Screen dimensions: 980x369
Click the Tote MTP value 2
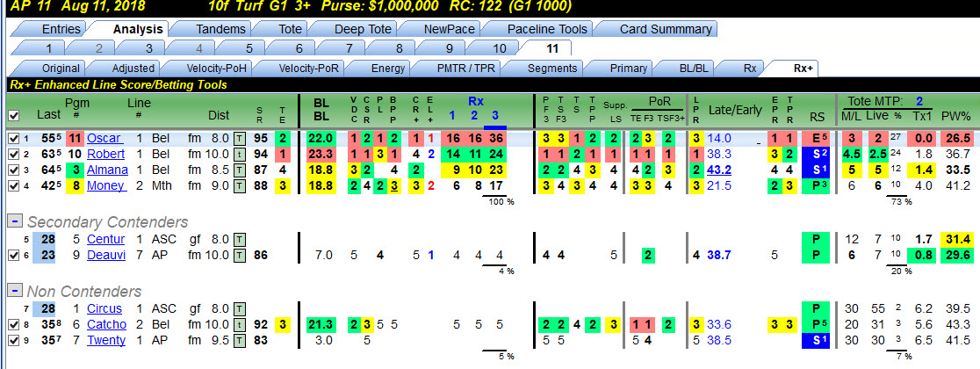pos(920,101)
